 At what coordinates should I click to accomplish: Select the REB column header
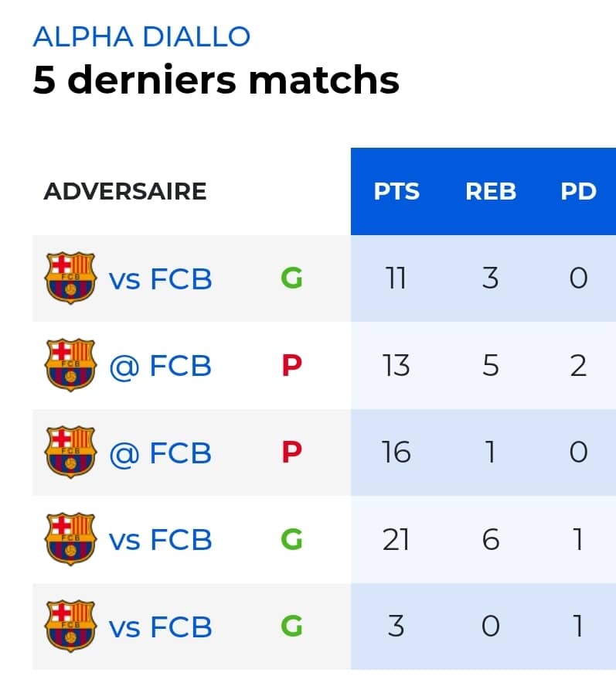(491, 191)
